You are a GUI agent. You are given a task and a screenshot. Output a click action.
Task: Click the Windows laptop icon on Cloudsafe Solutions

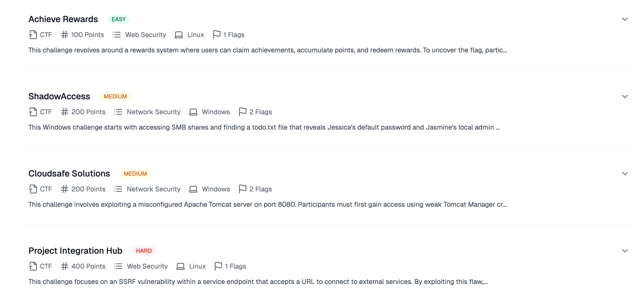click(193, 189)
